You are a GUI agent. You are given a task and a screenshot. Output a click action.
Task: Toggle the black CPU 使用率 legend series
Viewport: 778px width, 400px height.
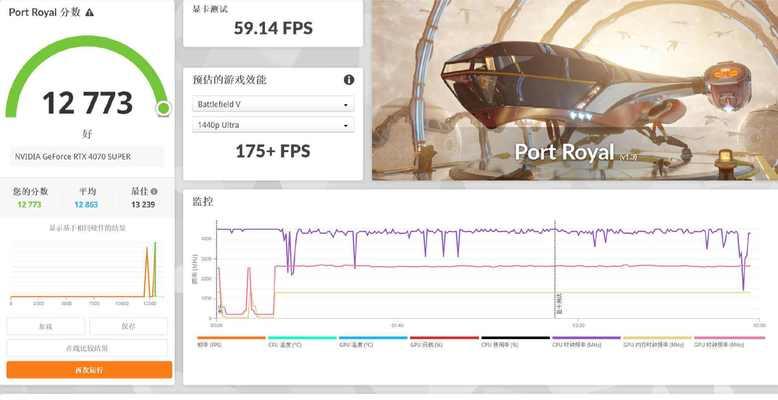tap(515, 341)
